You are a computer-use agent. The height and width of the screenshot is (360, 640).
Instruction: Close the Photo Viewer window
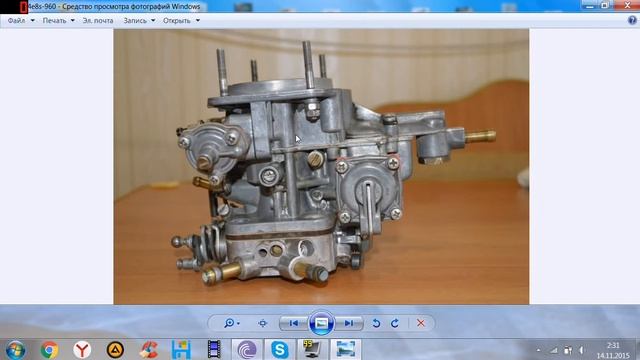point(626,5)
